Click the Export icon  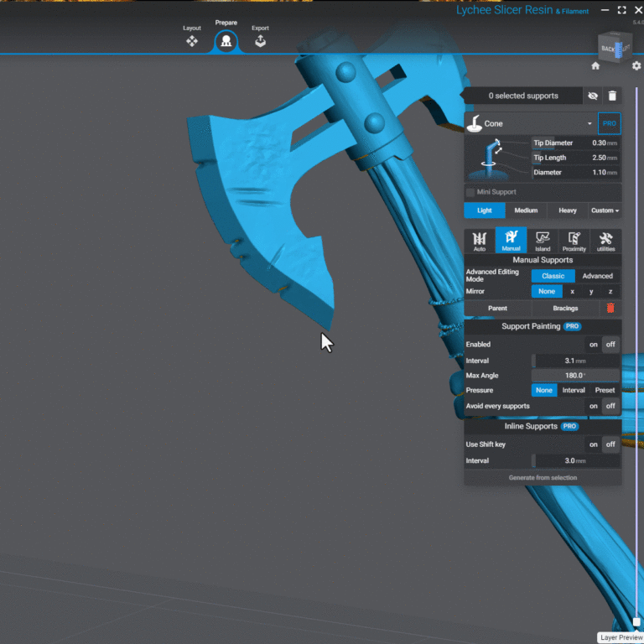click(260, 39)
